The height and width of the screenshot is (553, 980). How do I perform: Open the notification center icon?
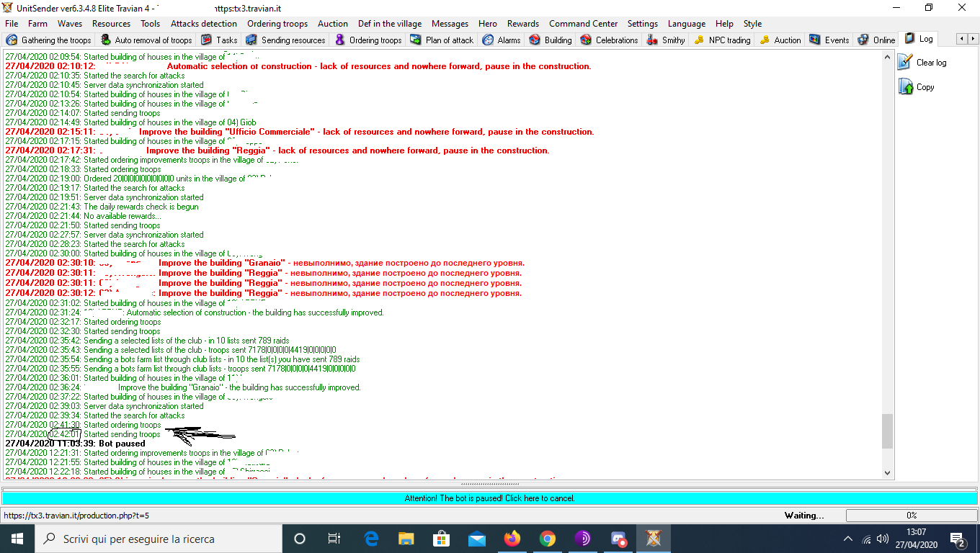point(958,539)
